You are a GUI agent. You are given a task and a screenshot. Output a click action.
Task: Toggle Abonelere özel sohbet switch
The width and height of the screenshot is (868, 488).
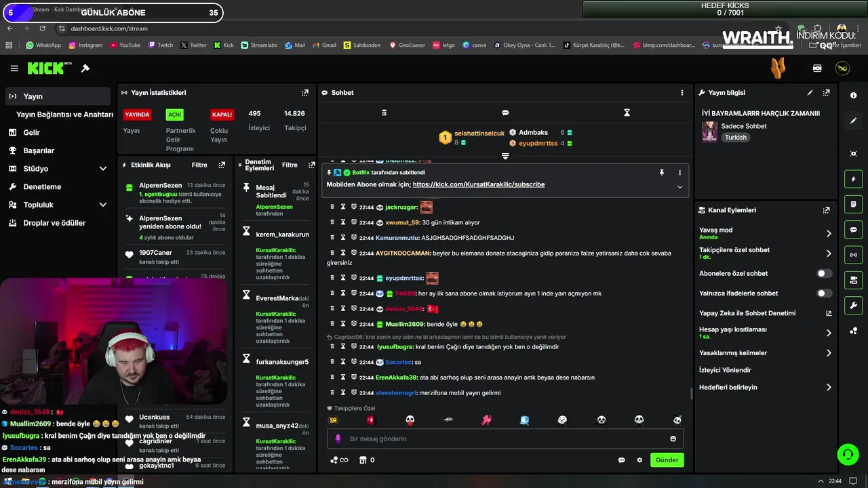click(824, 274)
